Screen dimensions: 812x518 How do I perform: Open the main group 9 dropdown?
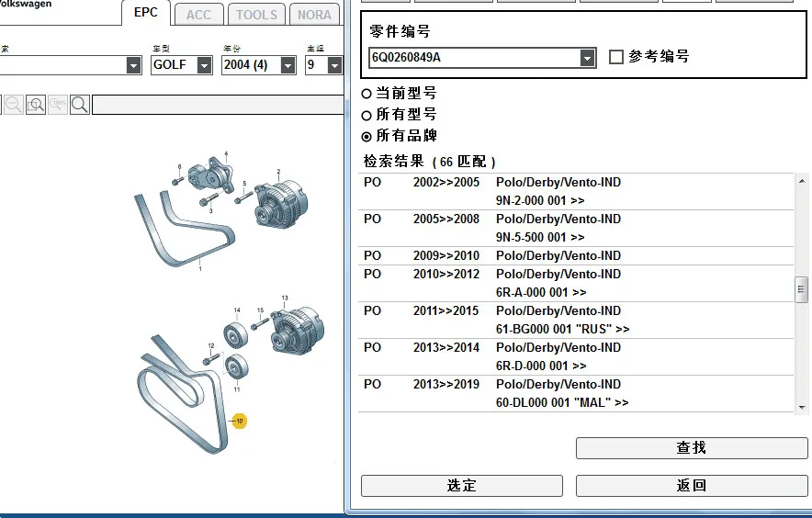(335, 65)
